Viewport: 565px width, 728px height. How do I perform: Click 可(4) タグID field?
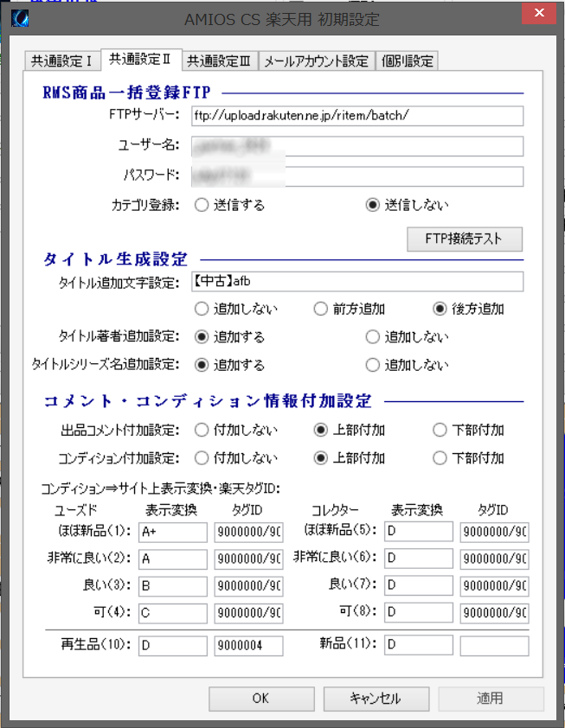coord(248,613)
